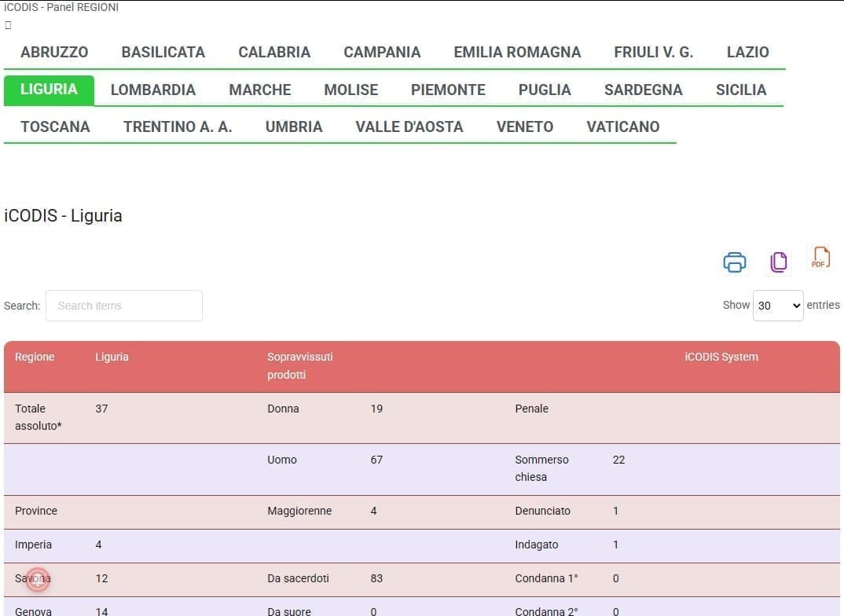Viewport: 844px width, 616px height.
Task: Select the EMILIA ROMAGNA tab
Action: point(517,52)
